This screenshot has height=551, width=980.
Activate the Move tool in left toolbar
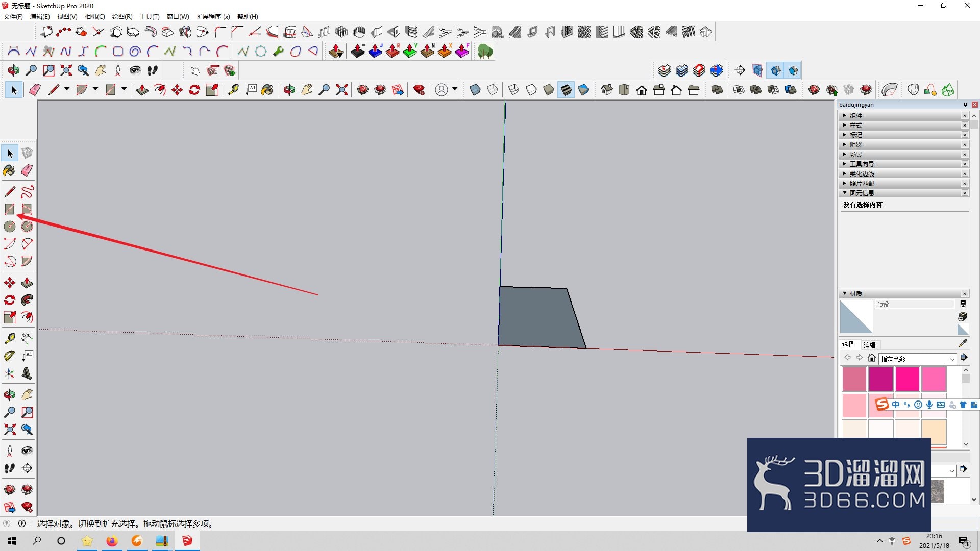10,283
